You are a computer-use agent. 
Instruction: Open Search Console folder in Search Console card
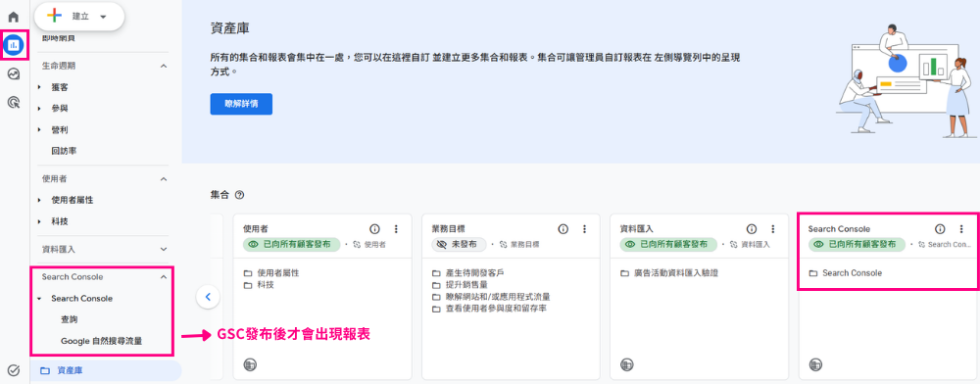[x=845, y=273]
